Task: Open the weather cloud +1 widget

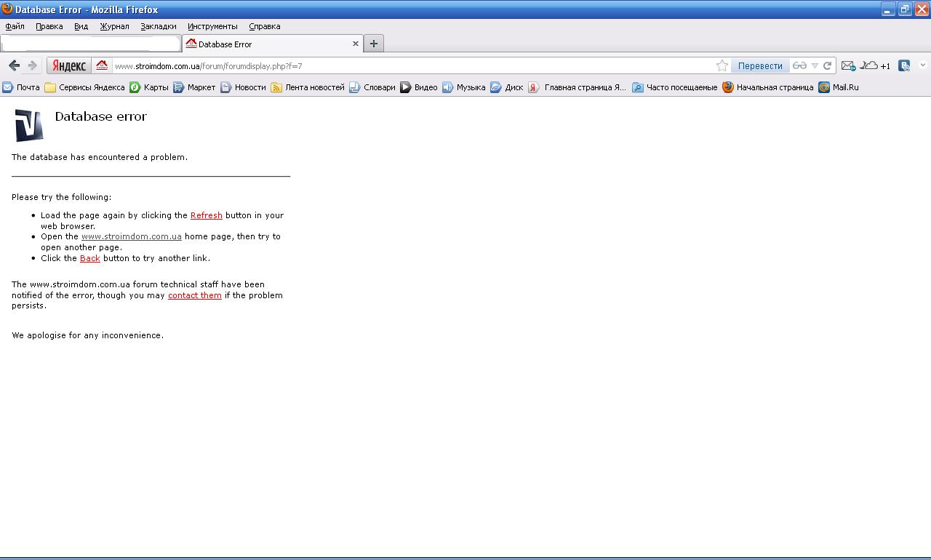Action: [875, 65]
